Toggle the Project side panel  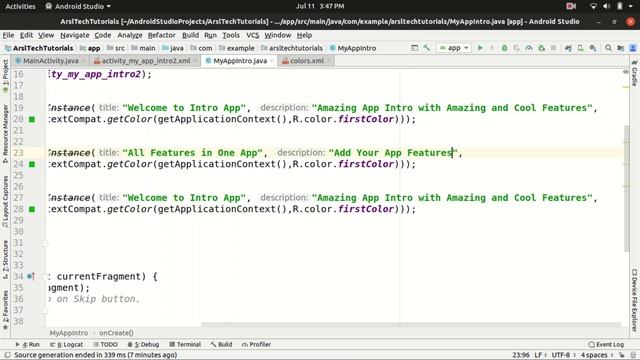pos(5,77)
